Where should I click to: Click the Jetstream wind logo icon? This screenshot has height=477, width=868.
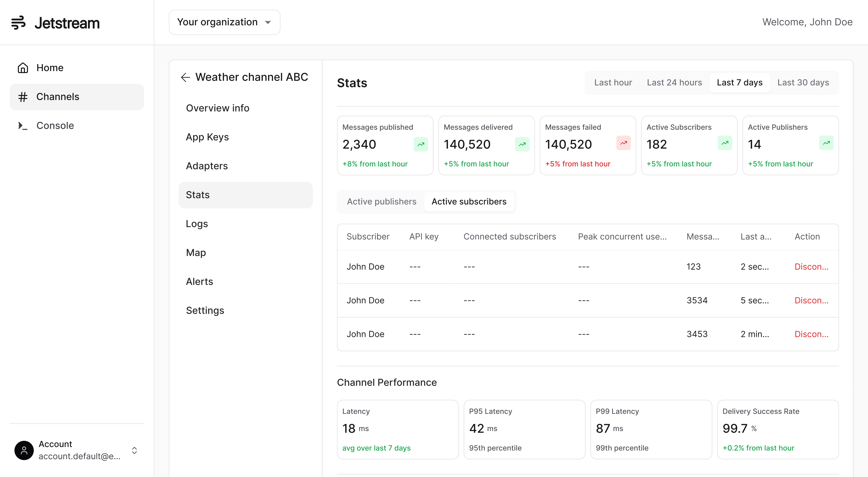pyautogui.click(x=18, y=23)
